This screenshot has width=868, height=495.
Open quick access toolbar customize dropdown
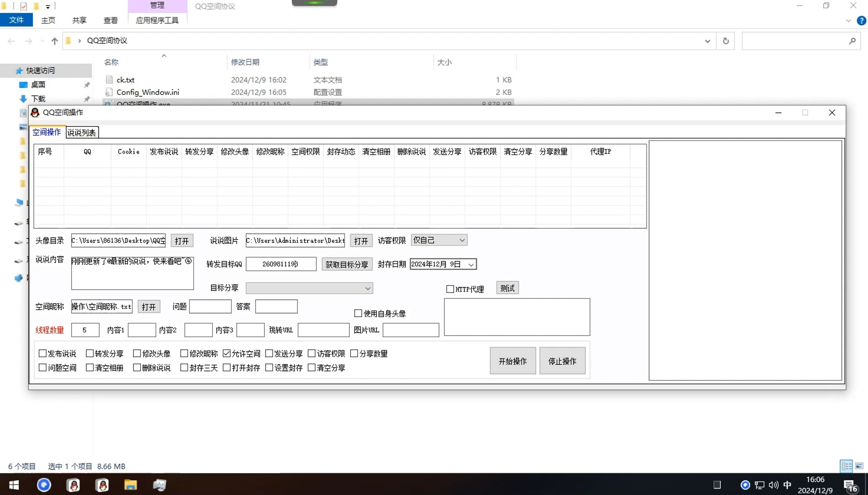(48, 6)
